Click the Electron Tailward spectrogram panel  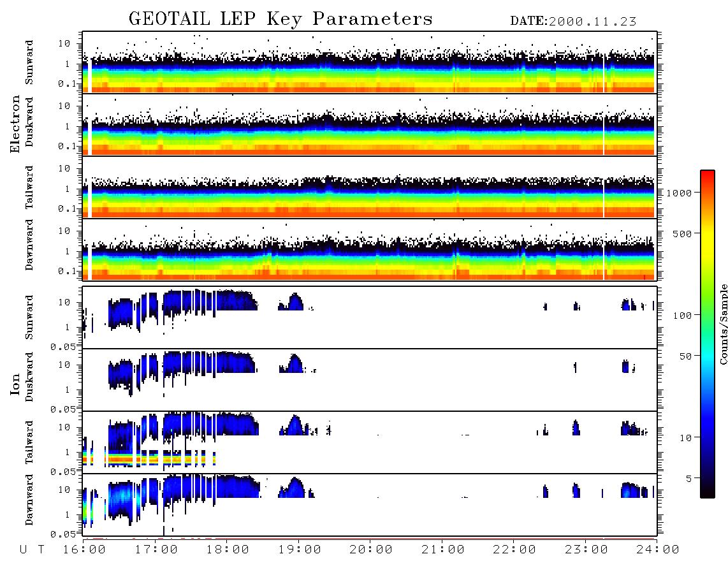point(370,187)
